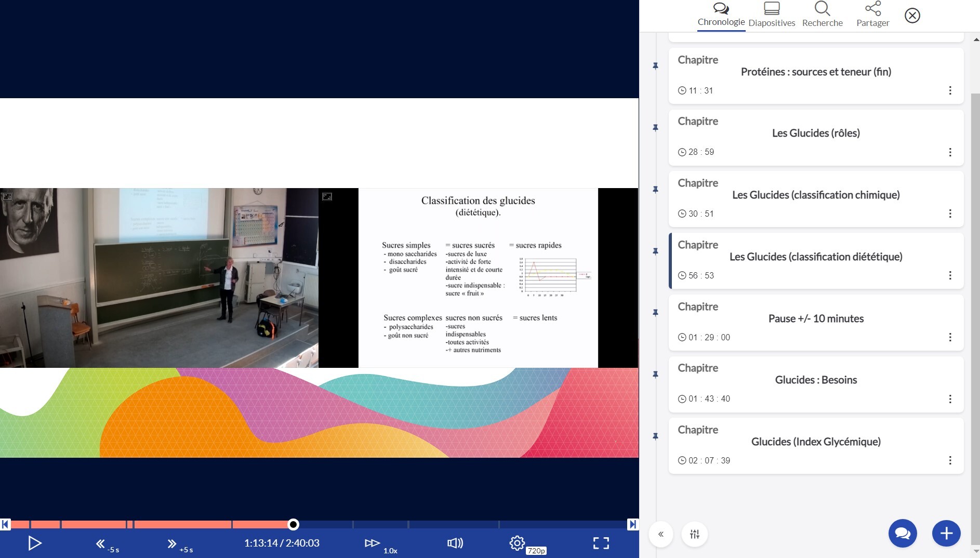Click pin icon beside Pause chapter
Screen dimensions: 980x558
pos(655,313)
